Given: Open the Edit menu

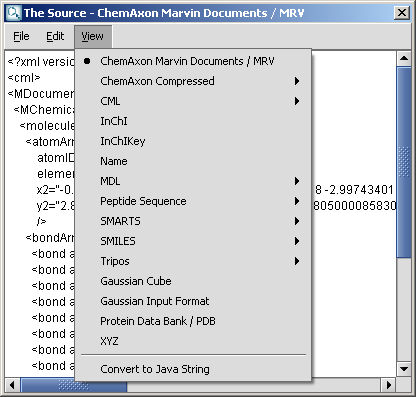Looking at the screenshot, I should [x=55, y=36].
